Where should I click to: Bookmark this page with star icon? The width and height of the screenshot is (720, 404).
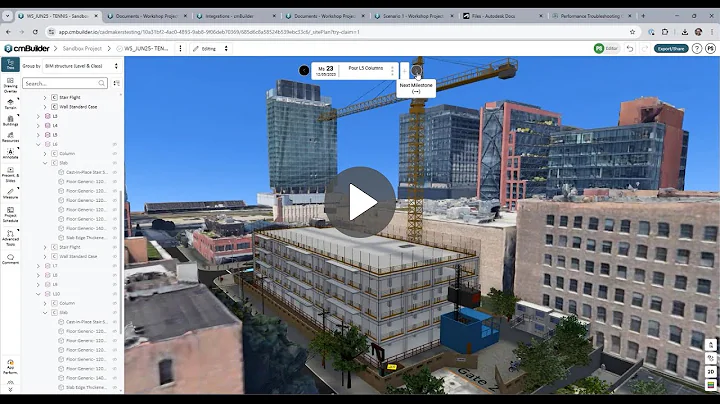(x=632, y=32)
